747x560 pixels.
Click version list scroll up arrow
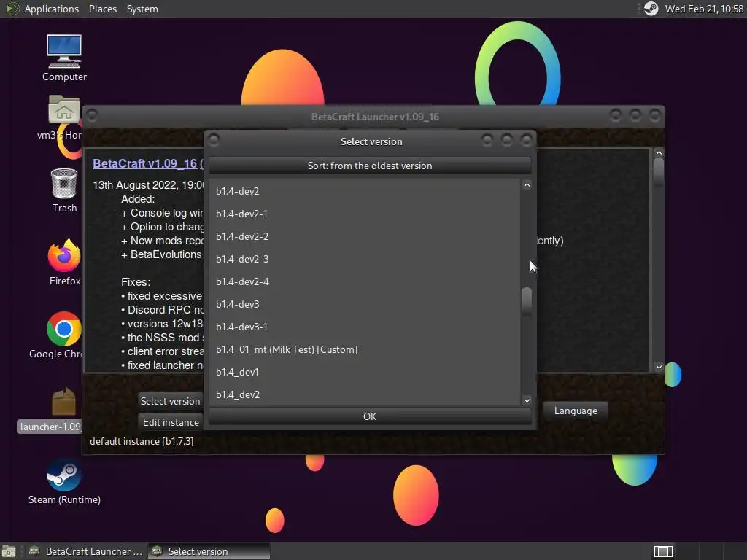(527, 184)
